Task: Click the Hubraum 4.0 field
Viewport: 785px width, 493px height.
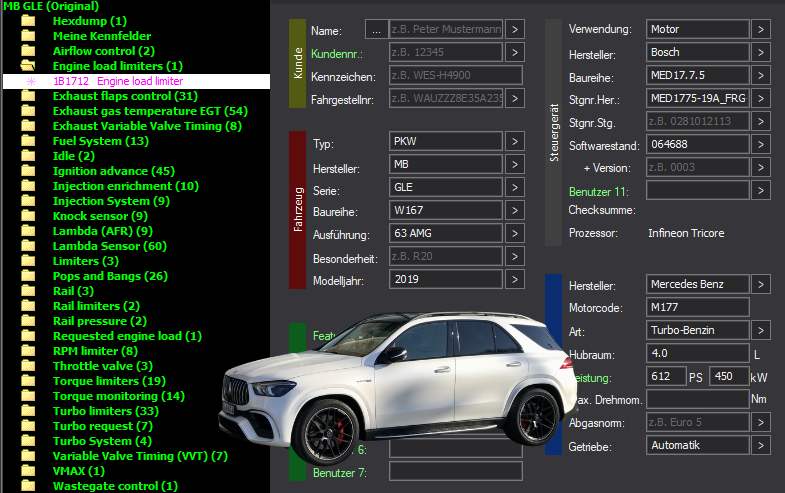Action: click(x=697, y=353)
